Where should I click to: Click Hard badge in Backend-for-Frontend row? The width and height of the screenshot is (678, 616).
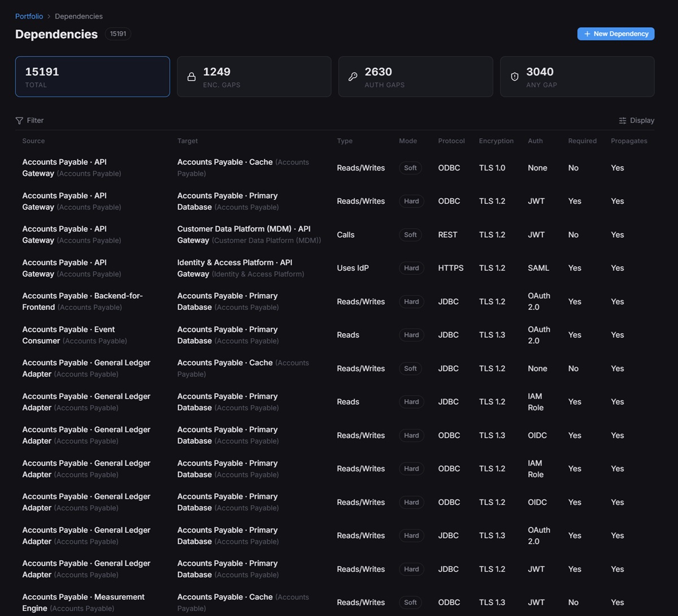coord(411,302)
